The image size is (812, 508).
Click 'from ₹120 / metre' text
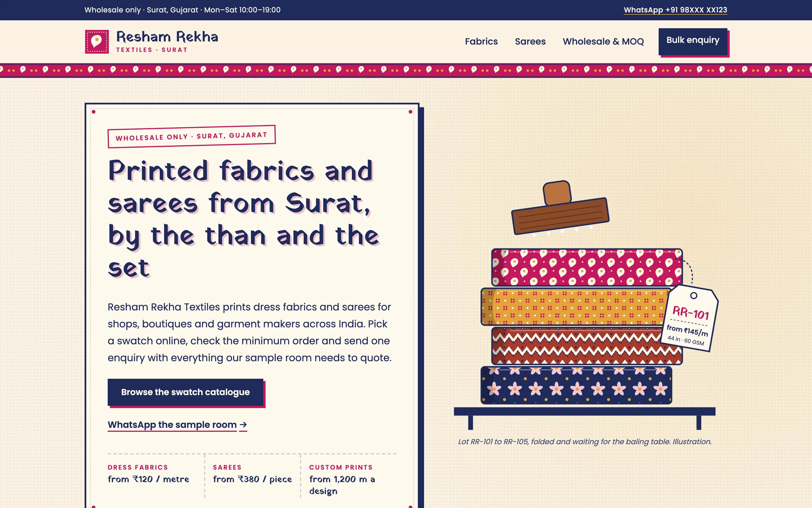pyautogui.click(x=148, y=479)
